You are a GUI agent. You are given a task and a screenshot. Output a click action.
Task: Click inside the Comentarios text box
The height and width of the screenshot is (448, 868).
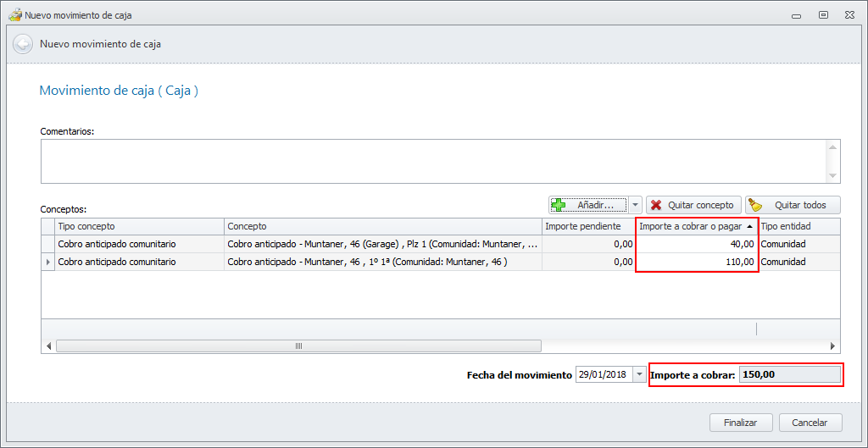click(433, 162)
